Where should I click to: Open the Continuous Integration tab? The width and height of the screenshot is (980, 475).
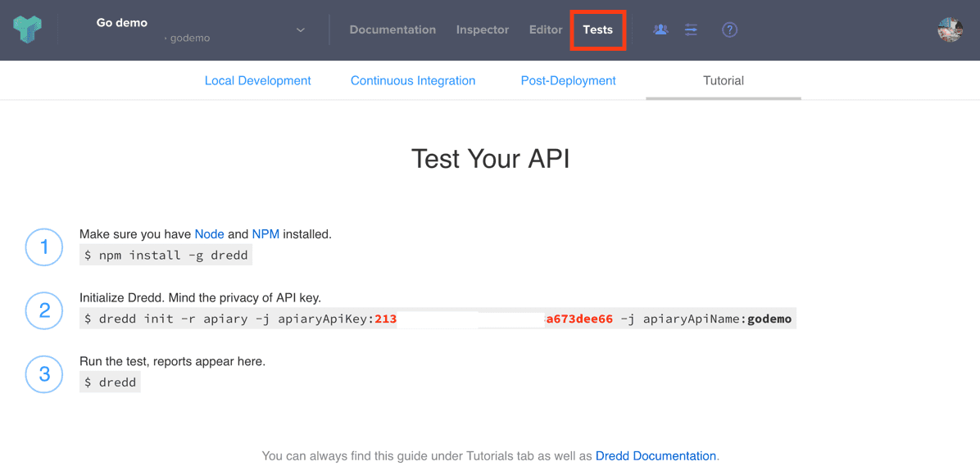click(x=413, y=80)
